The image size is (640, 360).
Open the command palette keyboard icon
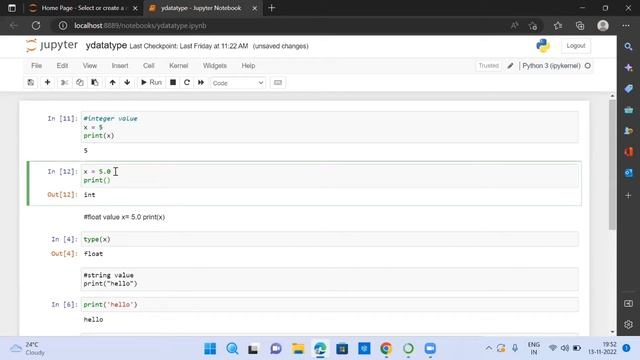click(x=278, y=82)
